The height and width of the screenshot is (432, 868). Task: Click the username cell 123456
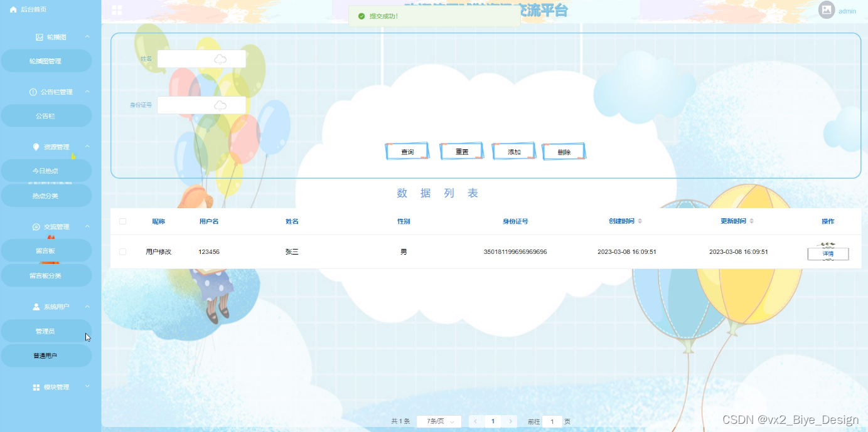click(209, 251)
